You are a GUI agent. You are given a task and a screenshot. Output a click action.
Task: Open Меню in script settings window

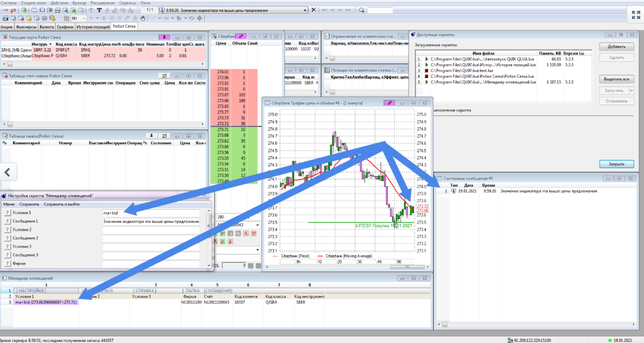(x=9, y=204)
